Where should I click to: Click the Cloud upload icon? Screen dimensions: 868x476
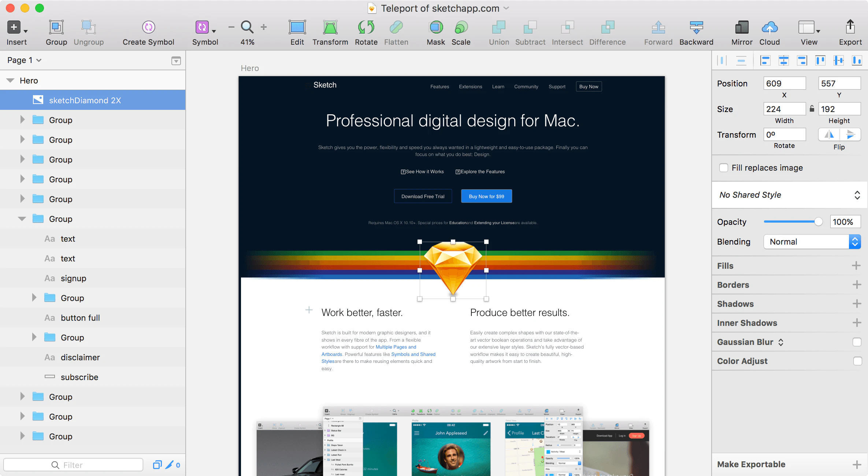click(x=769, y=27)
